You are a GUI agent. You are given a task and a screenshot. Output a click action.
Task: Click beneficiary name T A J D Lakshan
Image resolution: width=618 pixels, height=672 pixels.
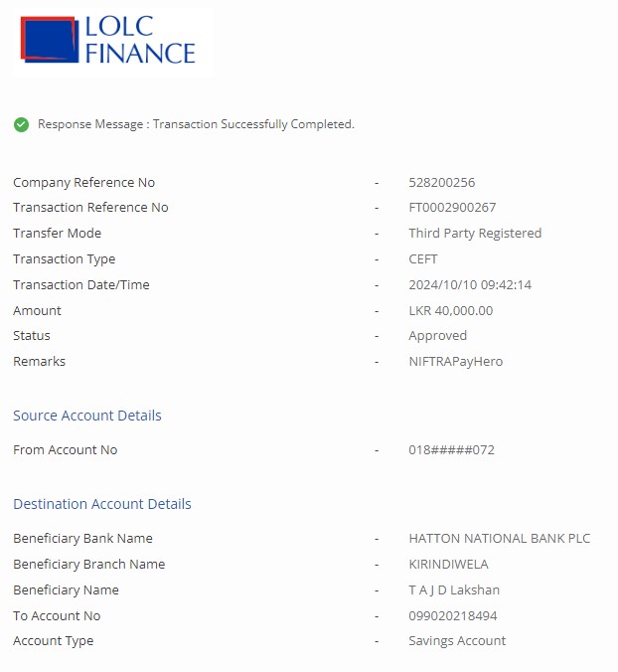click(454, 590)
